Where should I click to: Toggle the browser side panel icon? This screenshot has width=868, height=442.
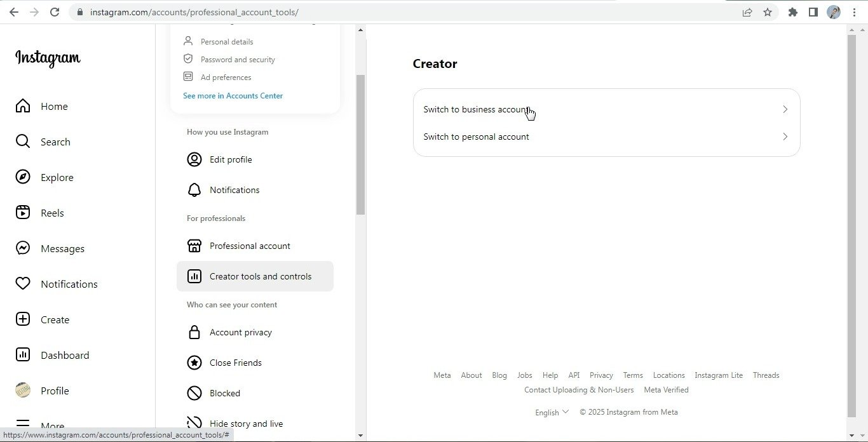(813, 12)
